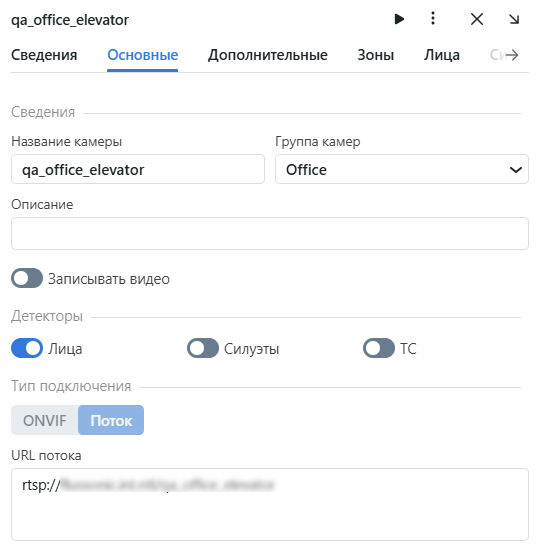Viewport: 547px width, 556px height.
Task: Toggle the Записывать видео switch
Action: pyautogui.click(x=27, y=278)
